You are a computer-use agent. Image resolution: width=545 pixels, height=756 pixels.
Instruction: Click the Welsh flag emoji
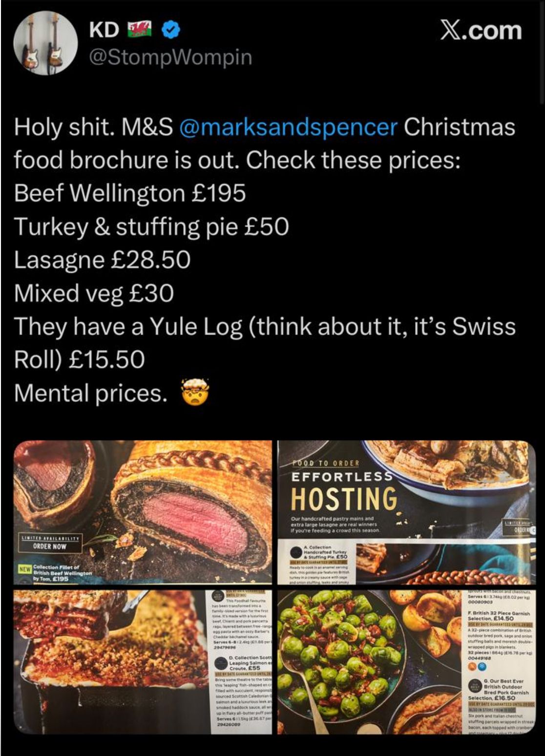[x=140, y=30]
